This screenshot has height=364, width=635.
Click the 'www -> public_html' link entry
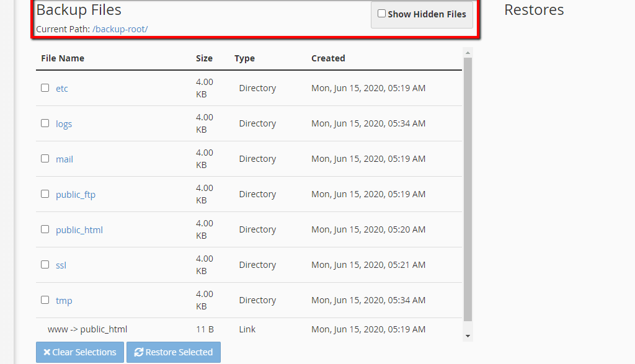[87, 329]
